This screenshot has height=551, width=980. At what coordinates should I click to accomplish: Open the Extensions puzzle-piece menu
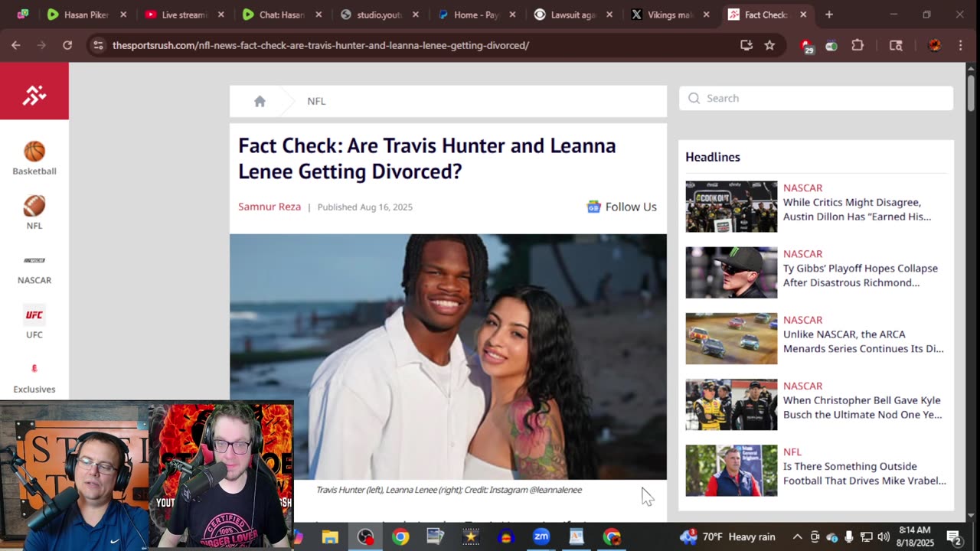click(x=857, y=45)
